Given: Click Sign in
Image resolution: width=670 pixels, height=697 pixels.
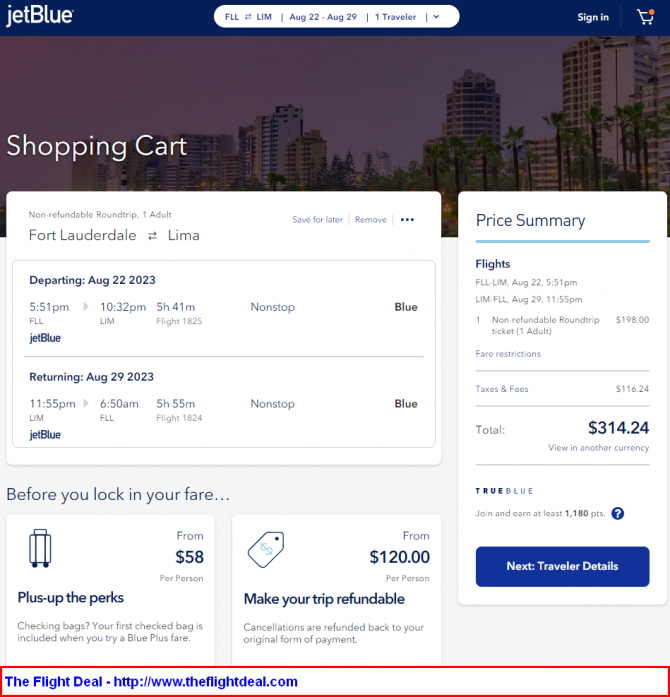Looking at the screenshot, I should (x=593, y=17).
